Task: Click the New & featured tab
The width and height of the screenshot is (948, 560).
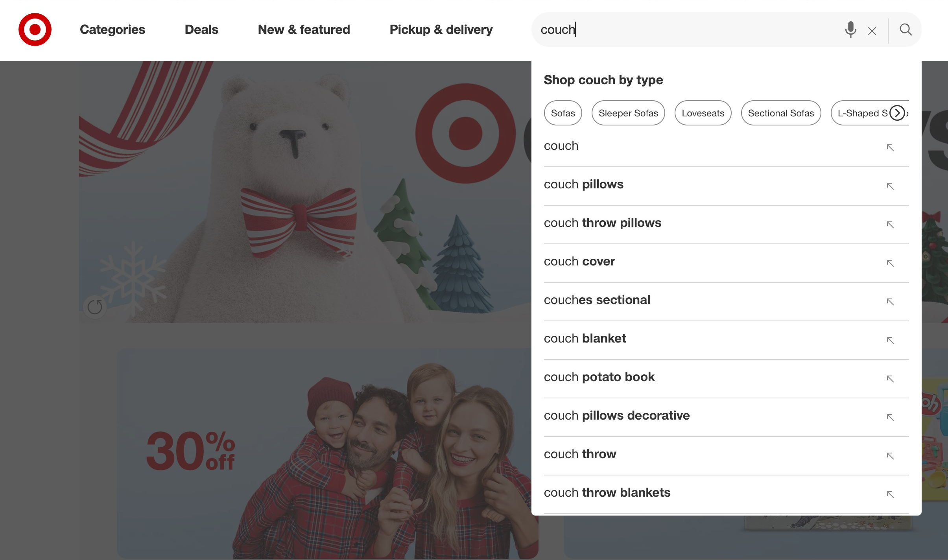Action: pos(304,29)
